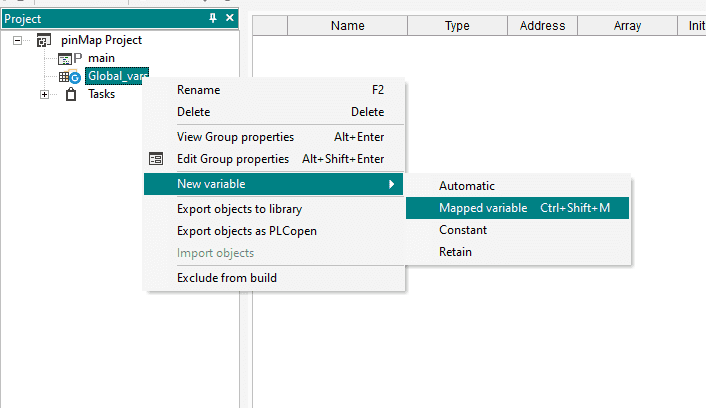The width and height of the screenshot is (706, 408).
Task: Select Constant from the submenu
Action: pos(463,230)
